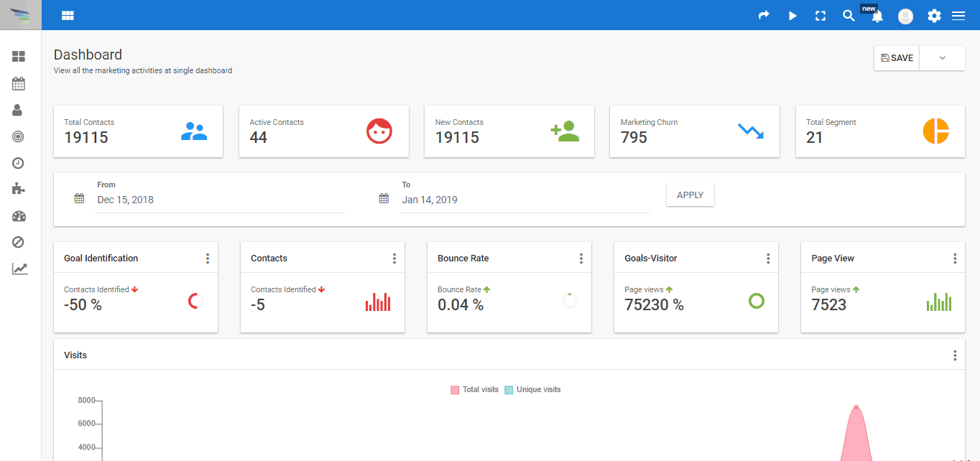This screenshot has width=980, height=461.
Task: Open settings with the gear icon
Action: [x=934, y=15]
